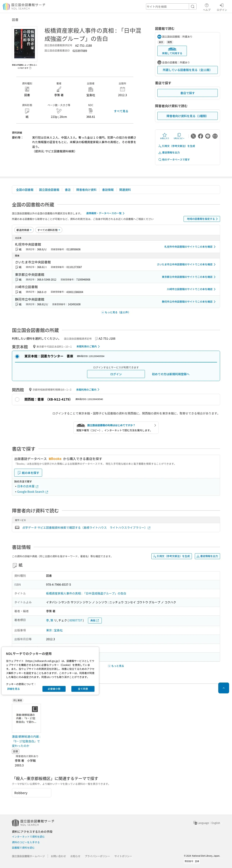Screen dimensions: 232x868
Task: Accept cookies with 全て同意 button
Action: tap(83, 689)
